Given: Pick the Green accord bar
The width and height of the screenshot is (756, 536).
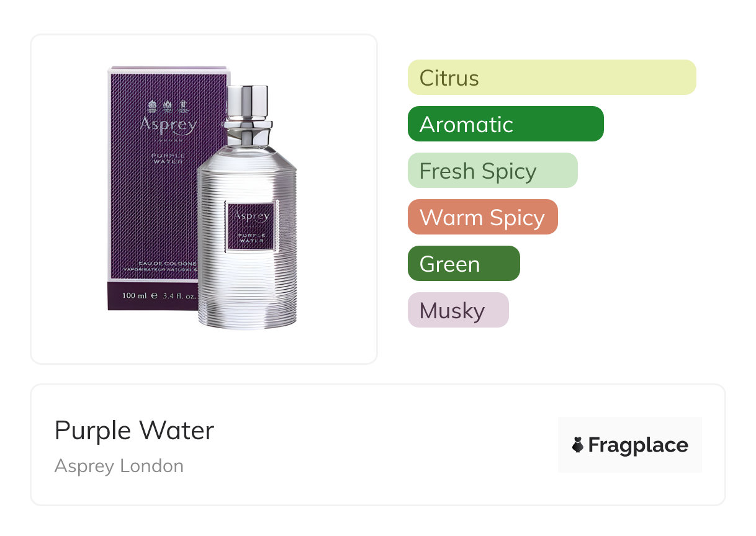Looking at the screenshot, I should pyautogui.click(x=464, y=264).
